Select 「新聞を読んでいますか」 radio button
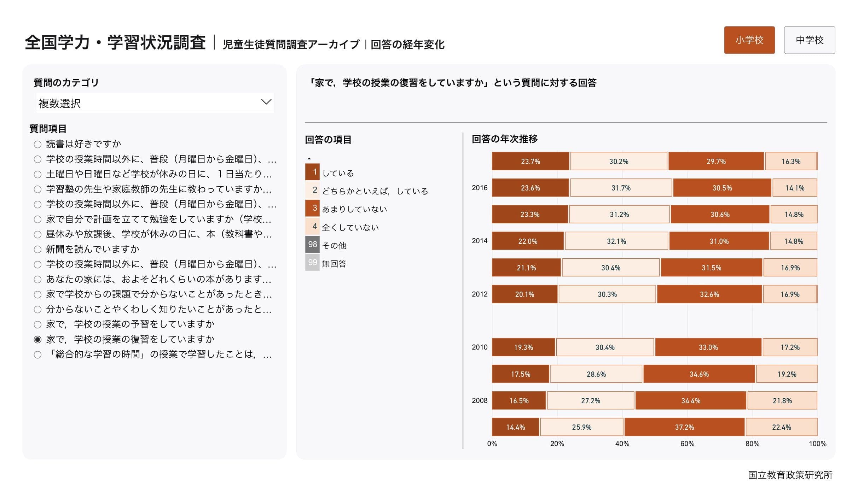This screenshot has width=858, height=504. click(x=37, y=250)
